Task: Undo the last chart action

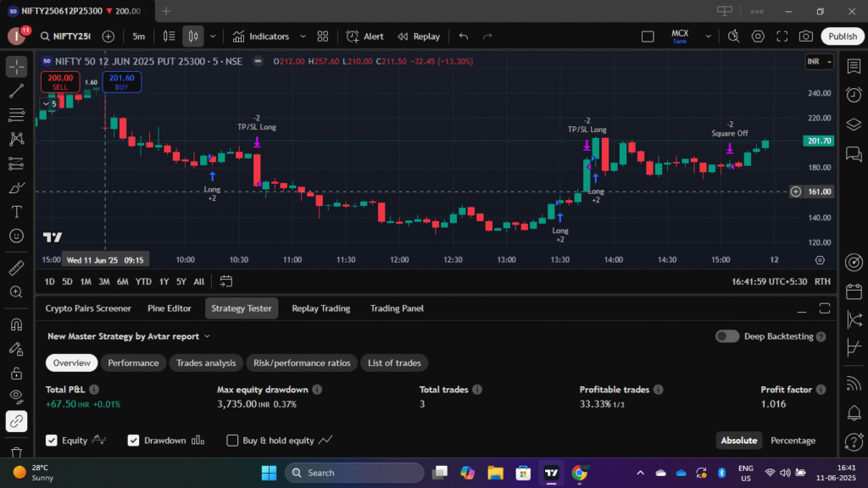Action: pyautogui.click(x=464, y=36)
